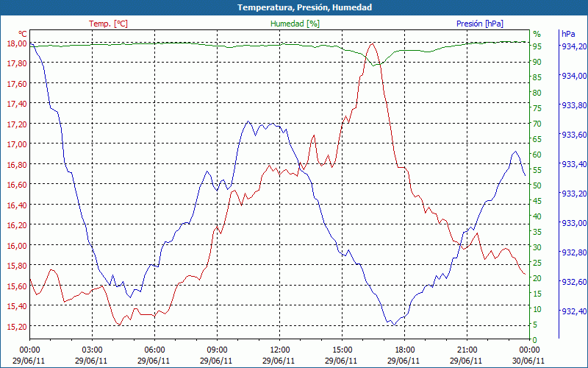The width and height of the screenshot is (588, 368).
Task: Click the '18,00' temperature axis value
Action: point(17,43)
